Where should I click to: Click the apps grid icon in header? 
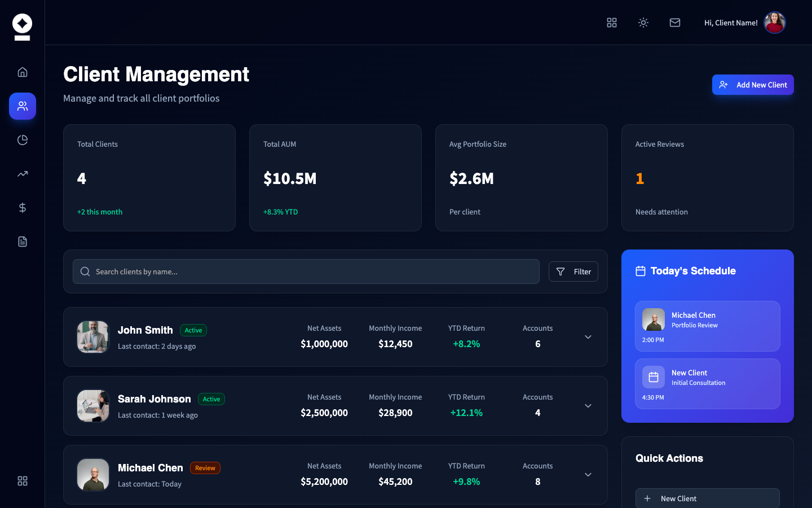612,23
